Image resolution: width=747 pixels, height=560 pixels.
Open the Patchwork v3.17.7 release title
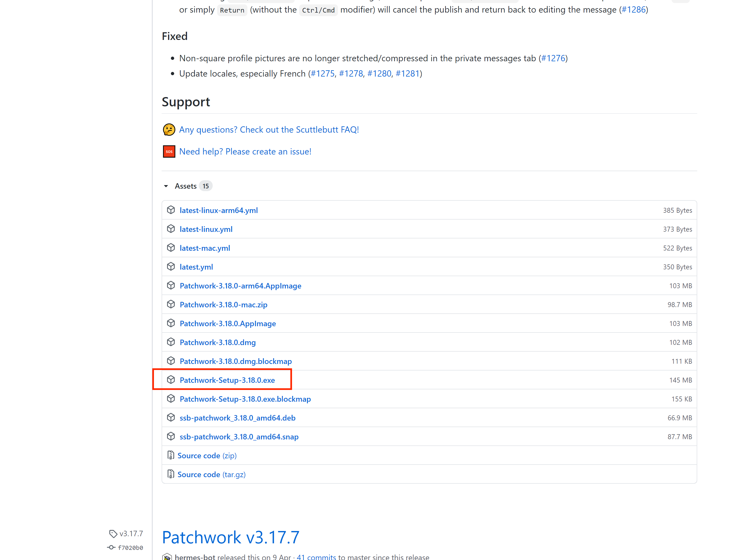[x=231, y=537]
